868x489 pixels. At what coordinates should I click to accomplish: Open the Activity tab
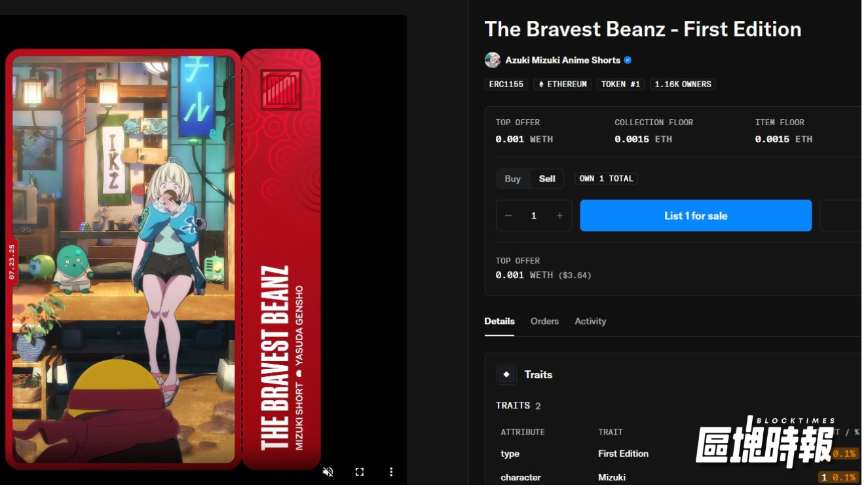point(590,321)
